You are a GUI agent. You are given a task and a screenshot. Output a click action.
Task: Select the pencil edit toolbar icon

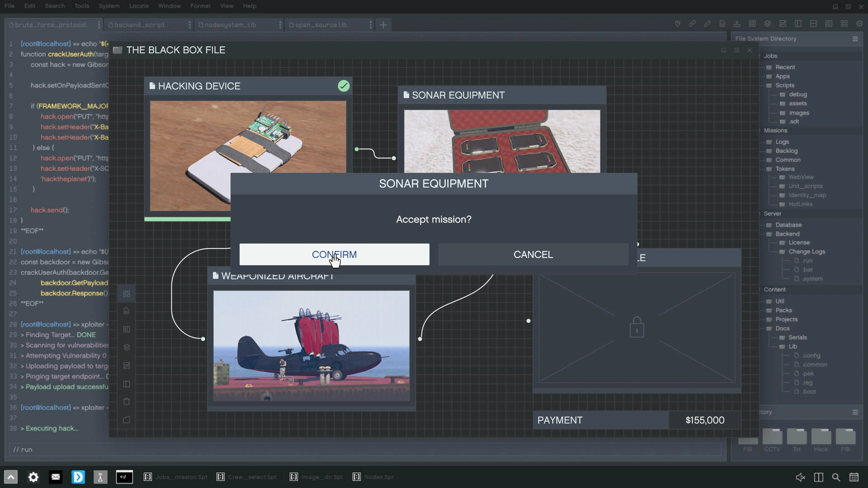coord(707,23)
